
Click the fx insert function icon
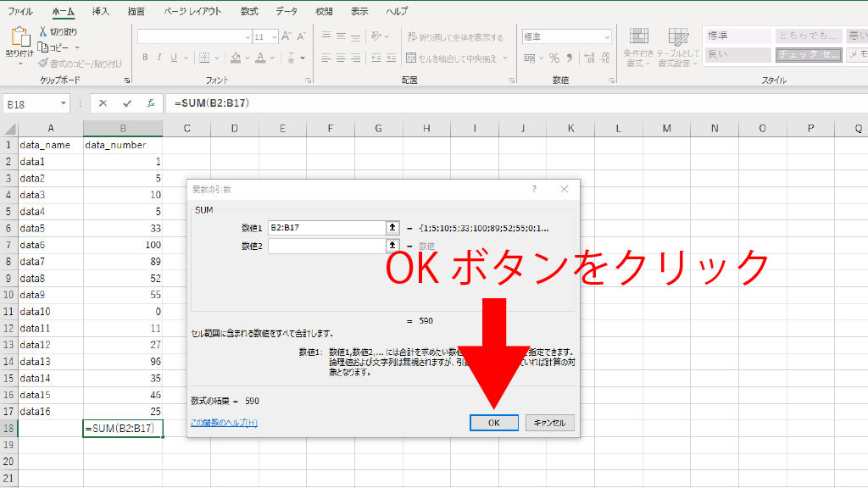pos(151,103)
